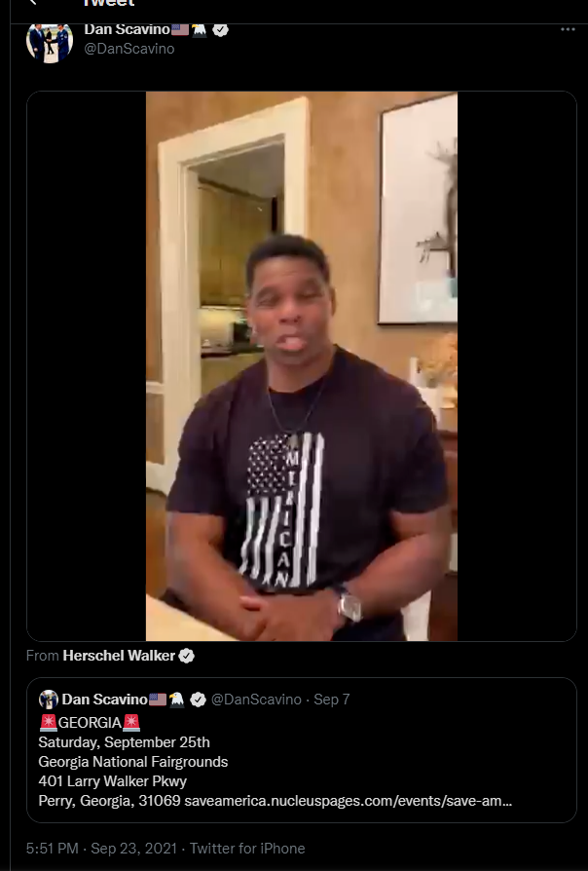
Task: Open Dan Scavino's profile avatar
Action: point(50,42)
